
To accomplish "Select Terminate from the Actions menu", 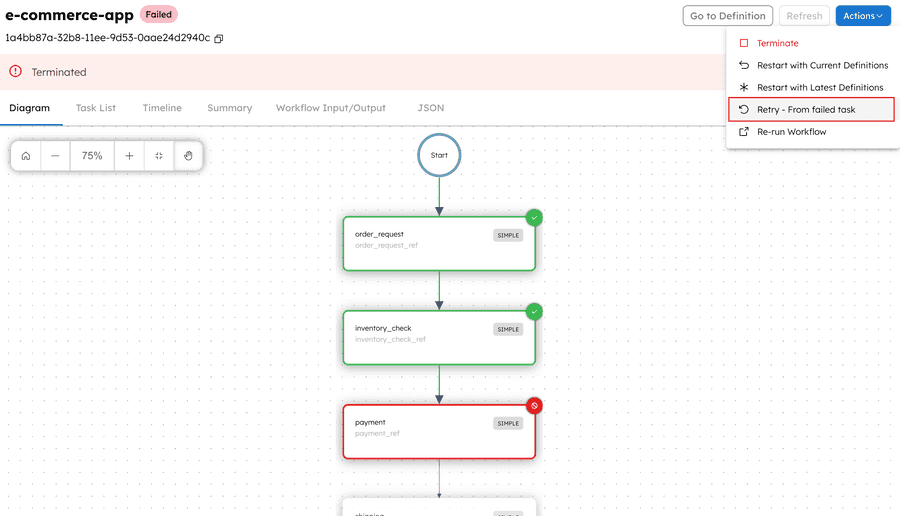I will click(813, 43).
